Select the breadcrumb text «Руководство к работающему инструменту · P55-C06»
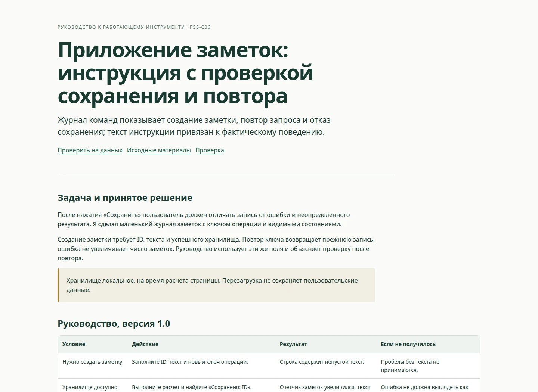Screen dimensions: 538x392 (134, 27)
